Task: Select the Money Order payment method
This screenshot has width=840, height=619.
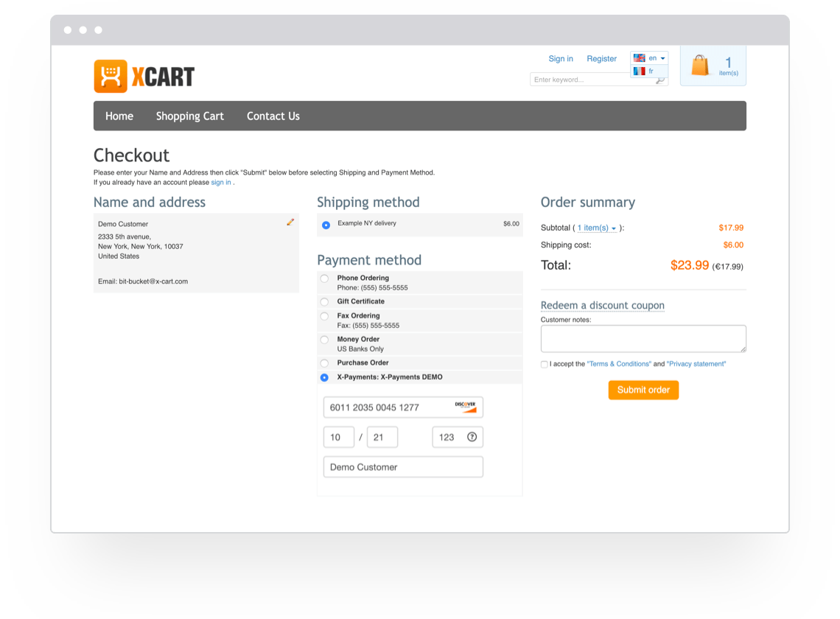Action: tap(324, 340)
